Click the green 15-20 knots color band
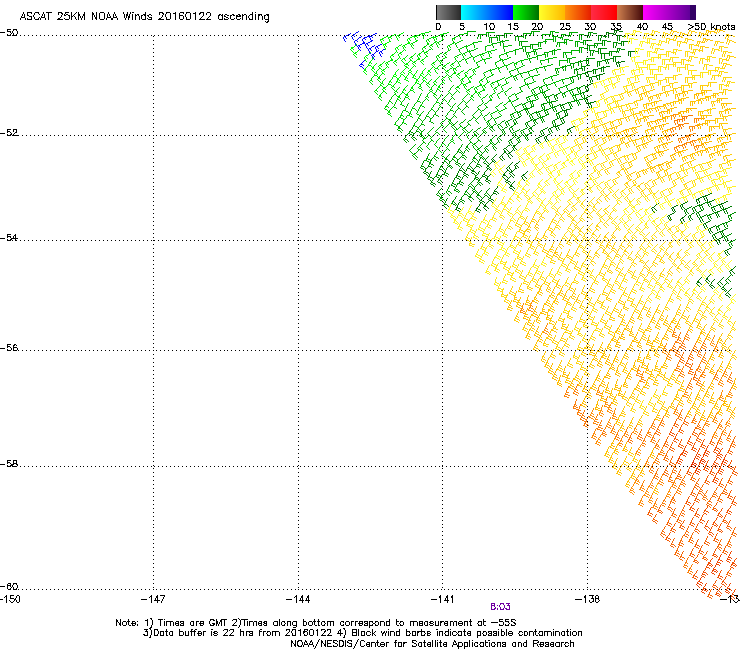This screenshot has width=740, height=650. [526, 12]
